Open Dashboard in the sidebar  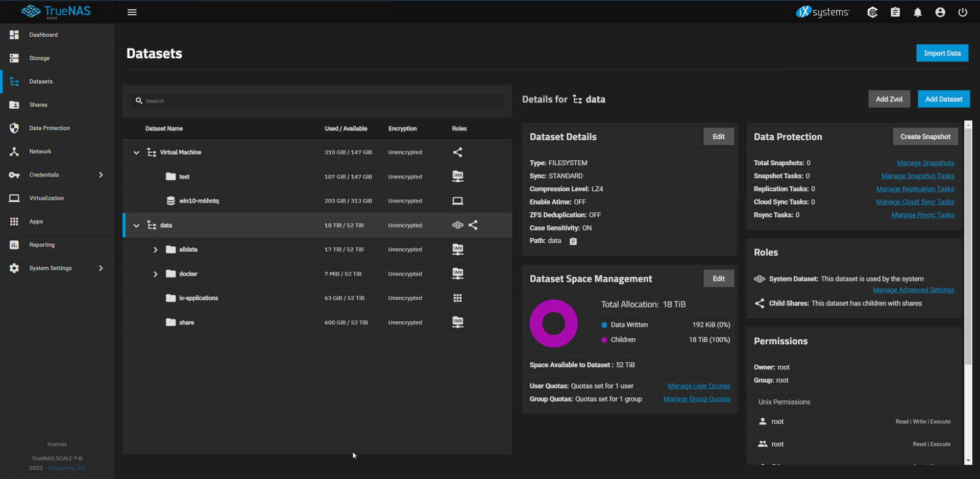(x=57, y=35)
